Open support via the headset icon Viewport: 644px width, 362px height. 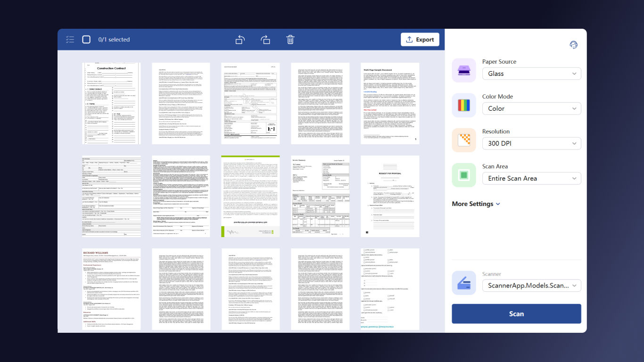[574, 45]
